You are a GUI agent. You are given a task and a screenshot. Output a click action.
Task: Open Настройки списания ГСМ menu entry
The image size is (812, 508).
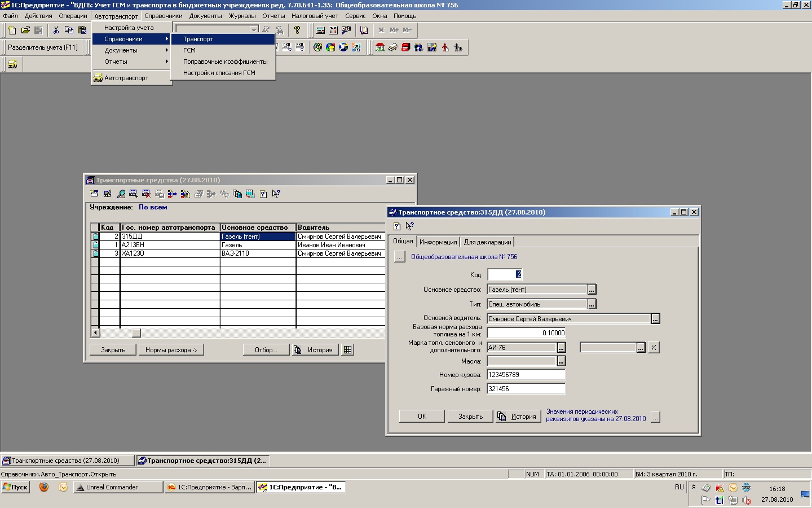point(223,73)
